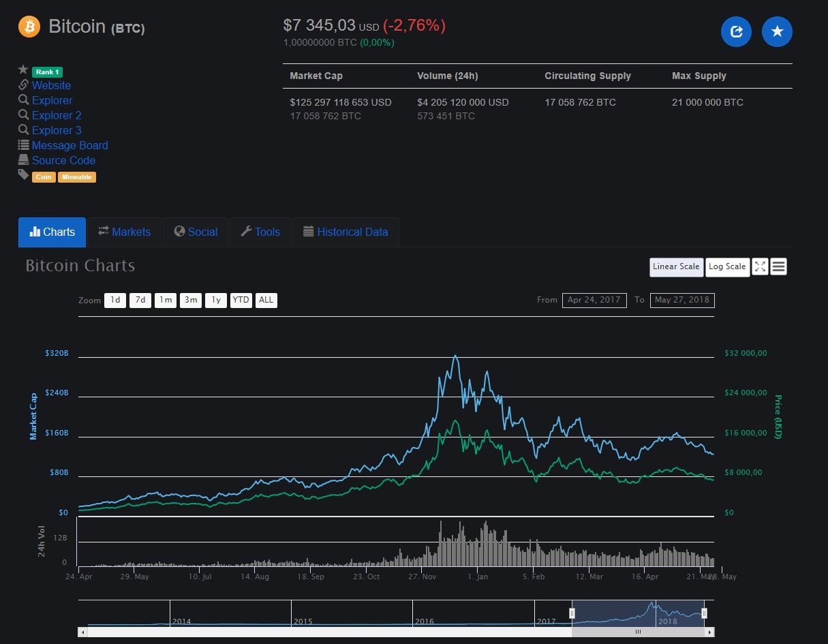Click the 21 000 000 BTC max supply
Screen dimensions: 828x644
(x=707, y=102)
